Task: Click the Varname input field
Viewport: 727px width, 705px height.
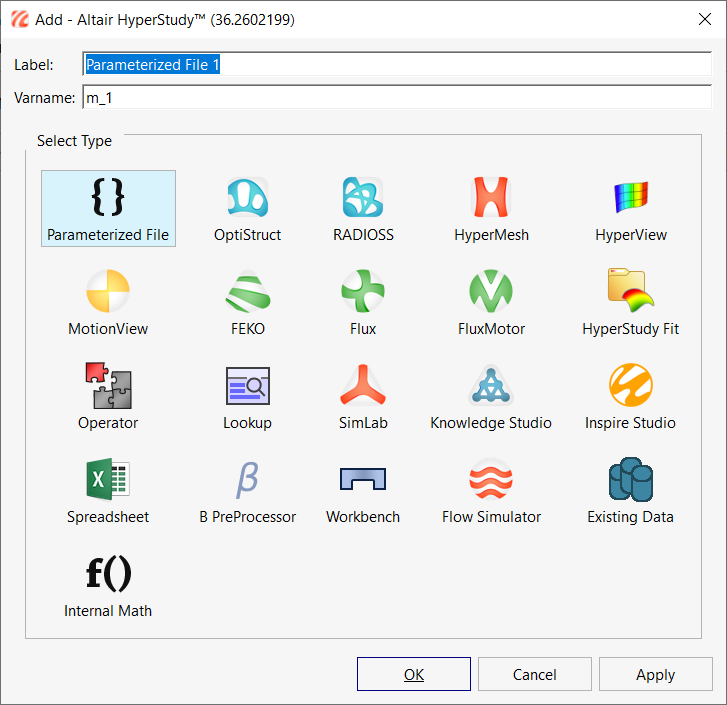Action: tap(396, 98)
